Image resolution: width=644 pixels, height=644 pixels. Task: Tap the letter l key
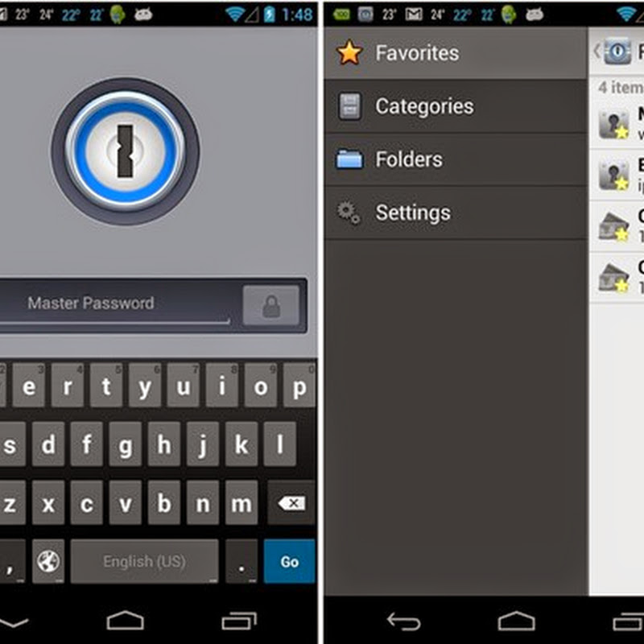(x=279, y=444)
